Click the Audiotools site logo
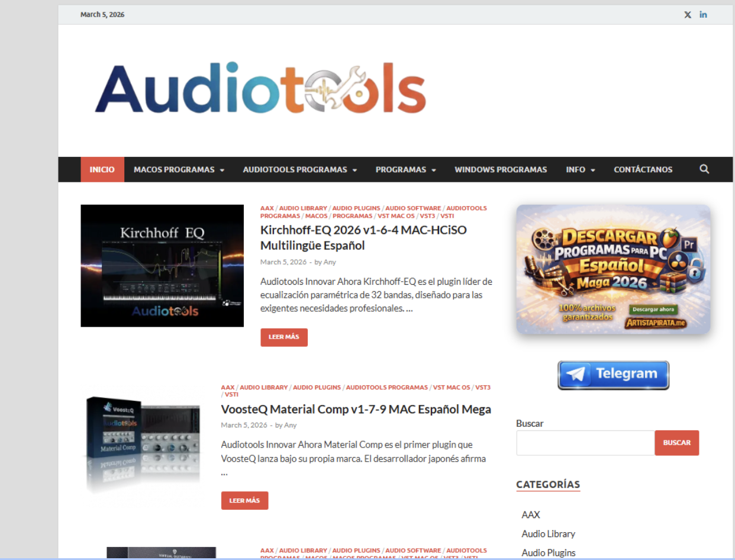This screenshot has height=560, width=735. pos(260,89)
